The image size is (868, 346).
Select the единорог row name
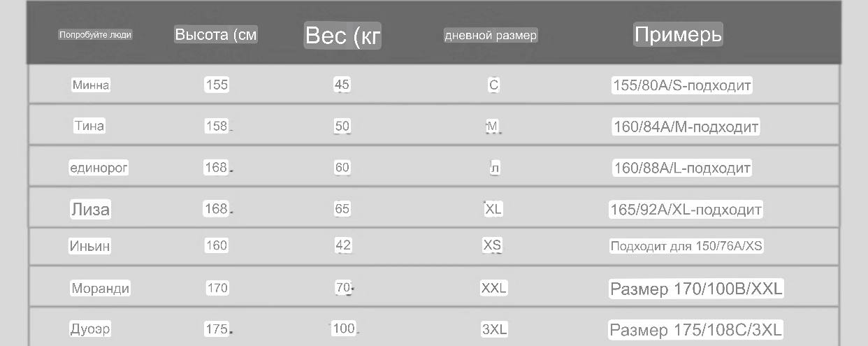coord(99,168)
